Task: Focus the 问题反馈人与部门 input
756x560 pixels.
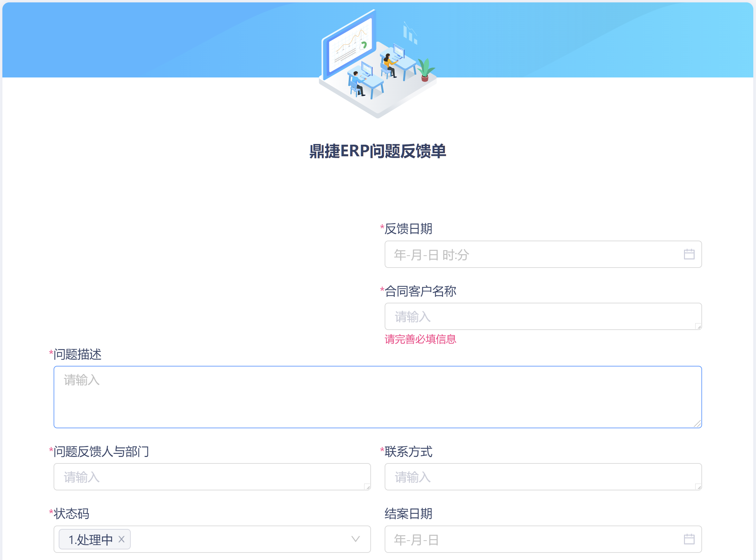Action: [212, 477]
